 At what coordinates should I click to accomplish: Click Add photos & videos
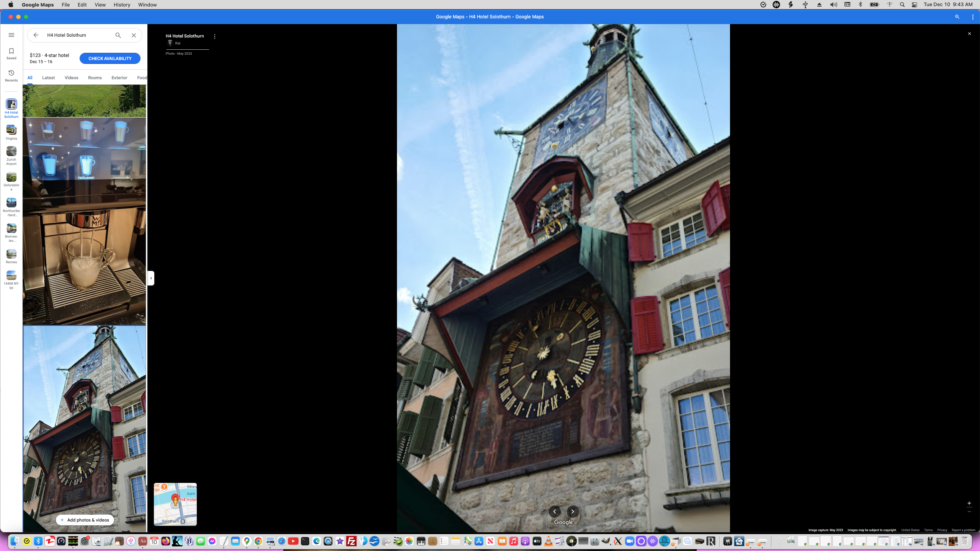(85, 520)
